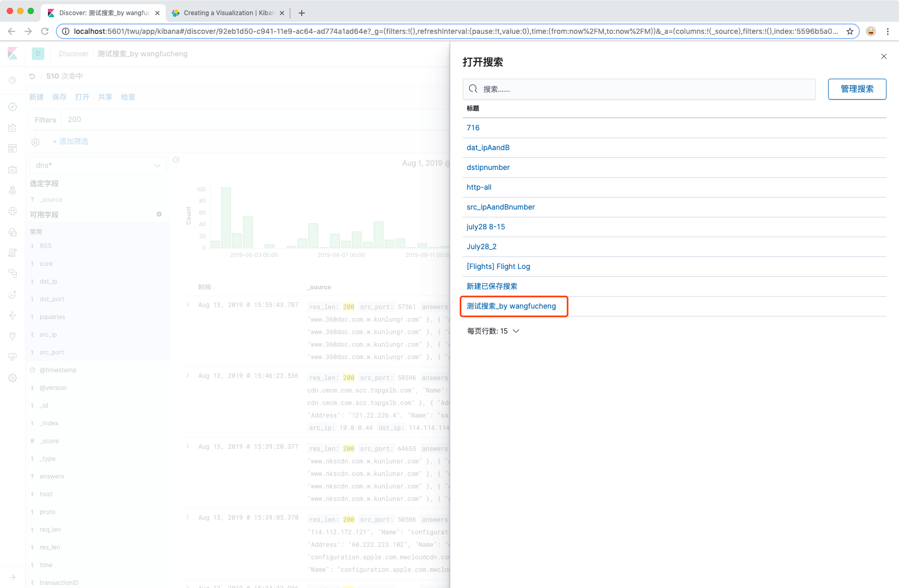Image resolution: width=899 pixels, height=588 pixels.
Task: Select the dst_ip field
Action: click(48, 281)
